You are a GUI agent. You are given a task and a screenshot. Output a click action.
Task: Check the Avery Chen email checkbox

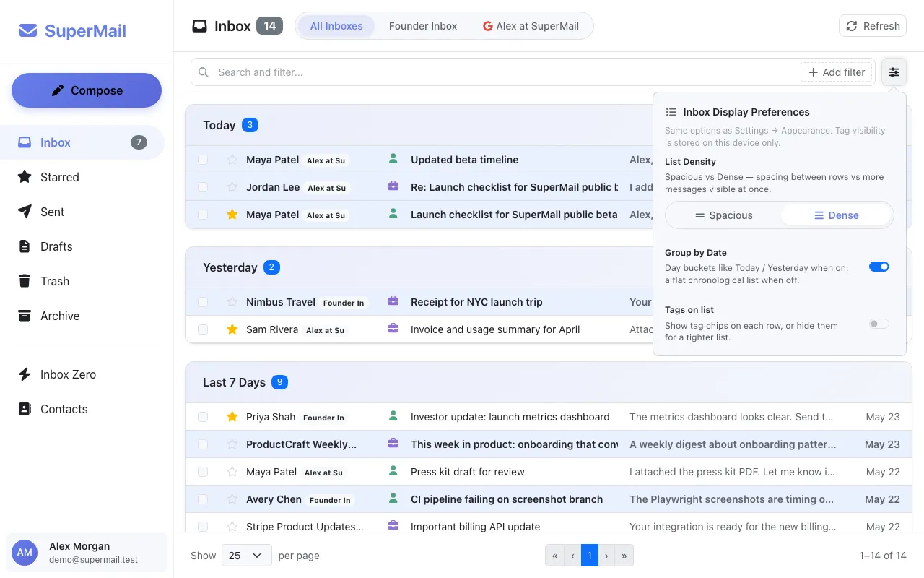[x=203, y=499]
